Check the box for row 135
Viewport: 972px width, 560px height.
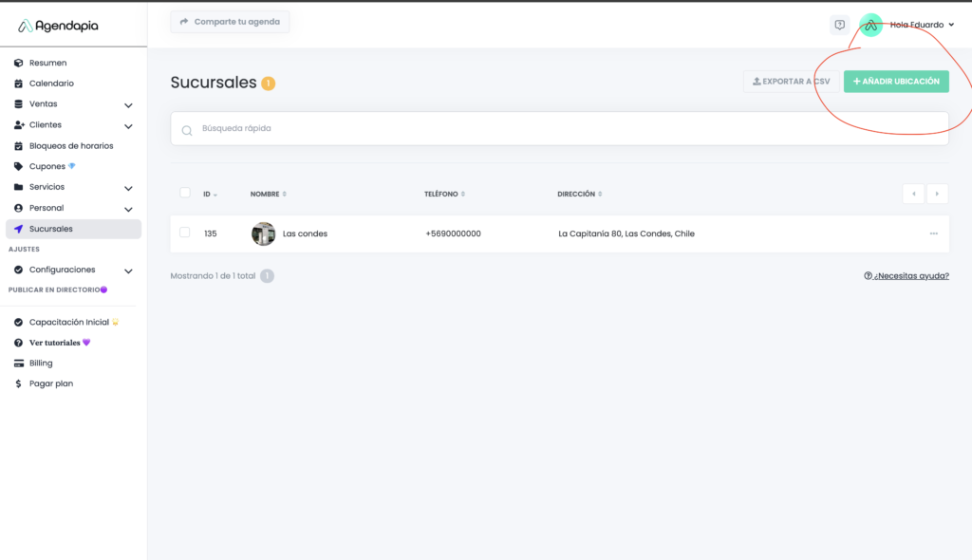point(185,233)
